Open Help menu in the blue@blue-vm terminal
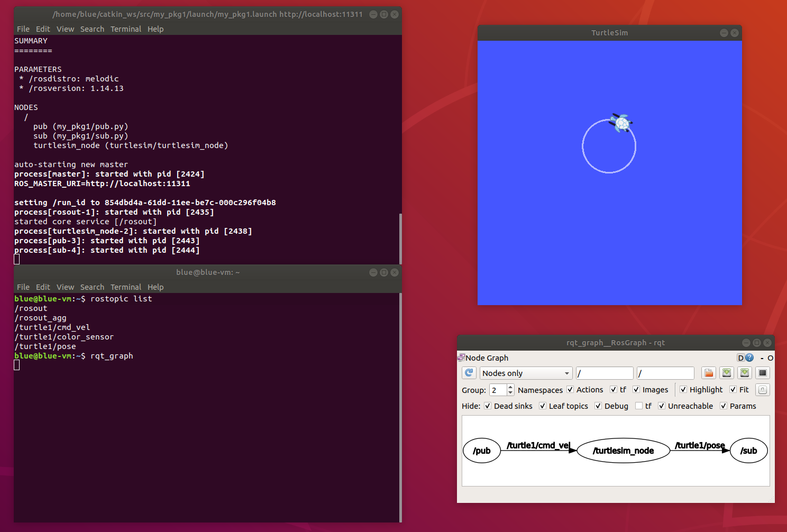This screenshot has height=532, width=787. coord(155,287)
